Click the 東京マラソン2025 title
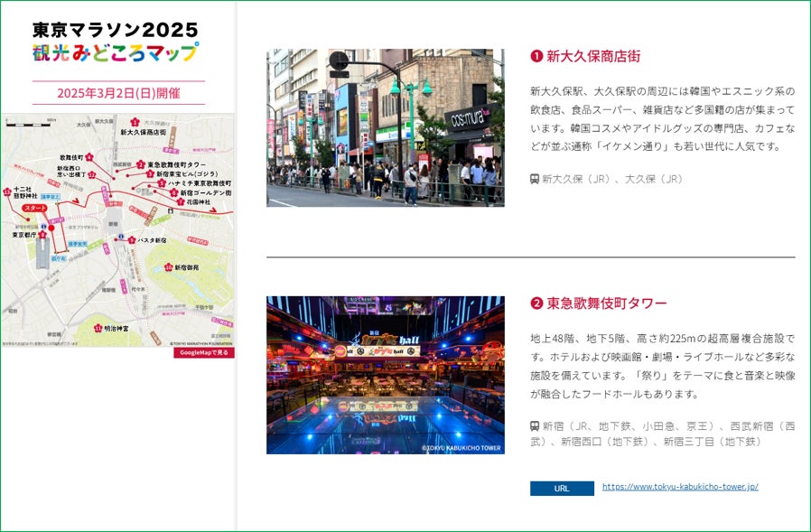The width and height of the screenshot is (811, 532). (116, 30)
